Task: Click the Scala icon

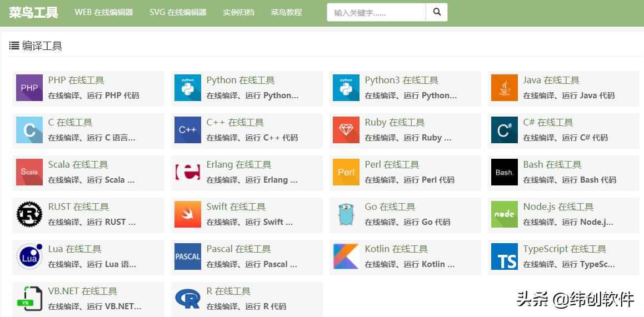Action: [29, 172]
